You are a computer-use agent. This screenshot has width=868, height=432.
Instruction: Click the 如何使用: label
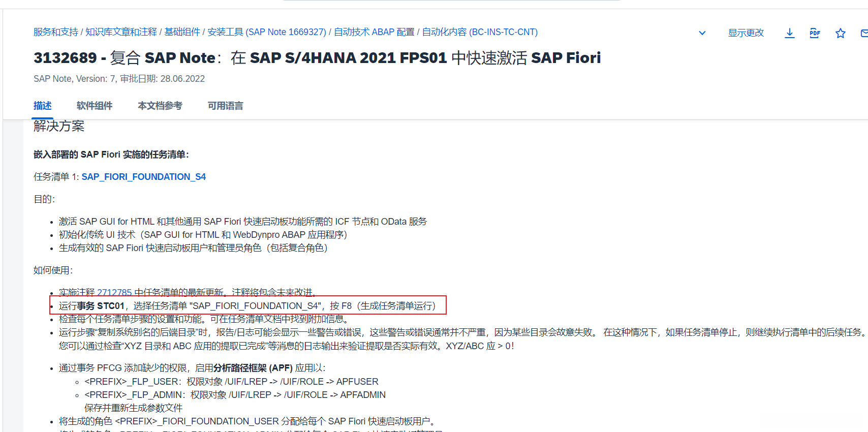[53, 270]
